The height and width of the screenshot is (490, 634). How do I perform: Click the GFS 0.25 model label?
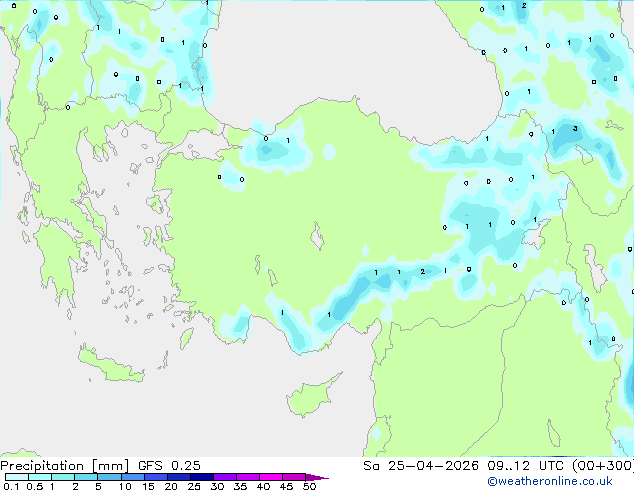[x=169, y=466]
